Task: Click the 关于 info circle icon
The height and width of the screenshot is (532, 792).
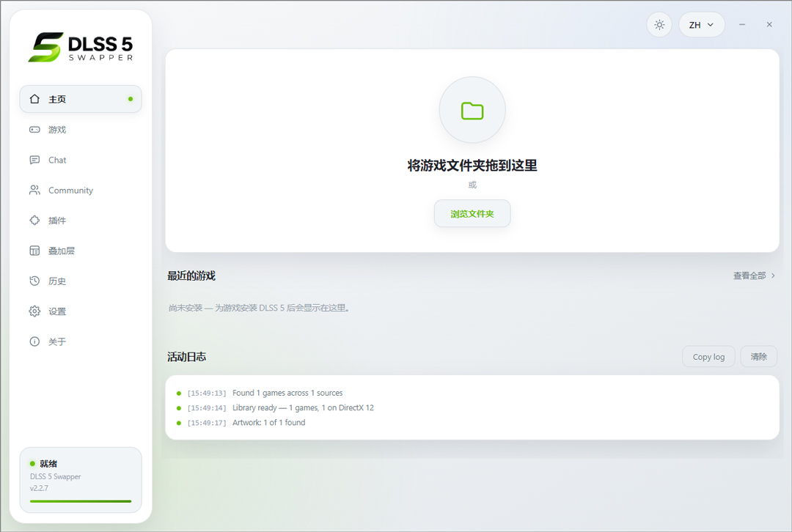Action: pos(34,341)
